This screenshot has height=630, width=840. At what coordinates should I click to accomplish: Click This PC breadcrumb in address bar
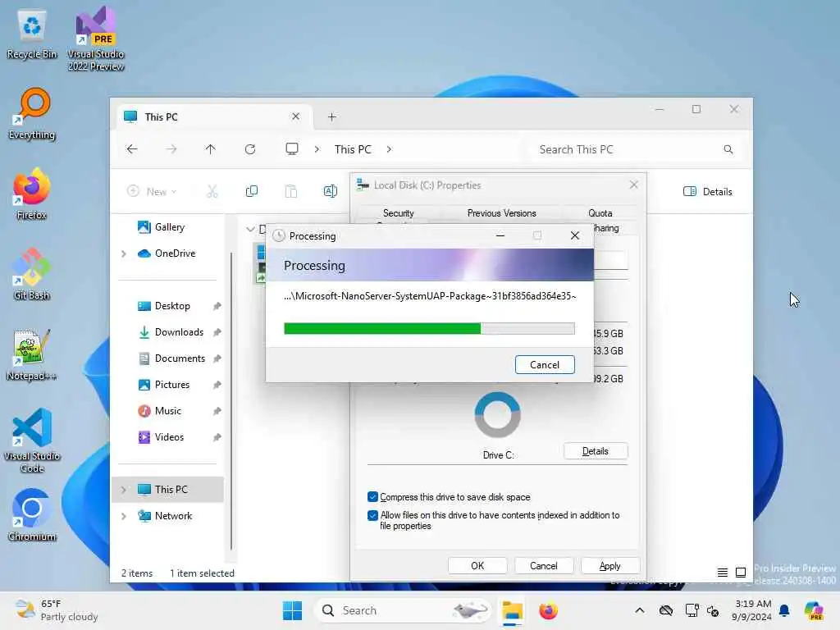[x=353, y=149]
